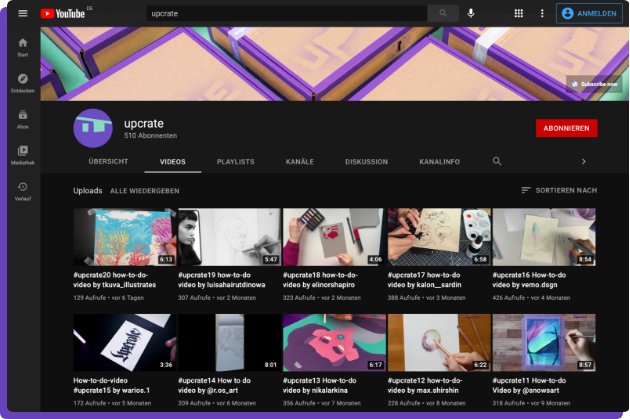Screen dimensions: 630x419
Task: Open the hamburger guide menu
Action: point(23,13)
